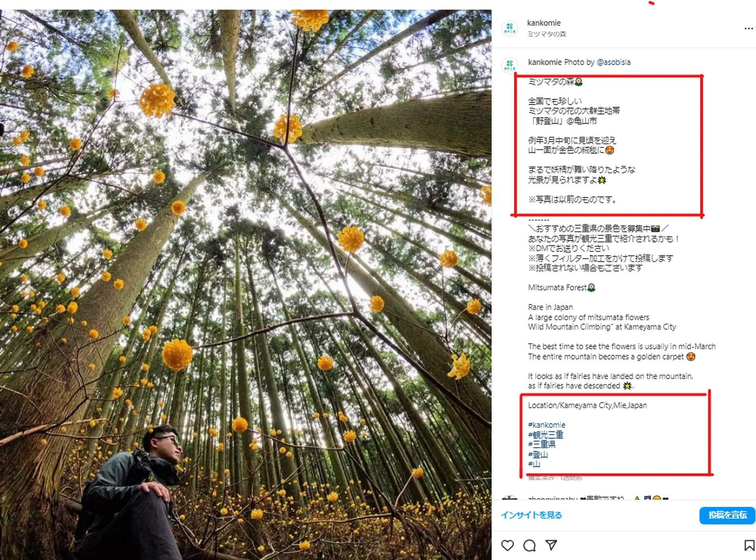Open the #登山 hashtag
The height and width of the screenshot is (560, 756).
tap(538, 454)
